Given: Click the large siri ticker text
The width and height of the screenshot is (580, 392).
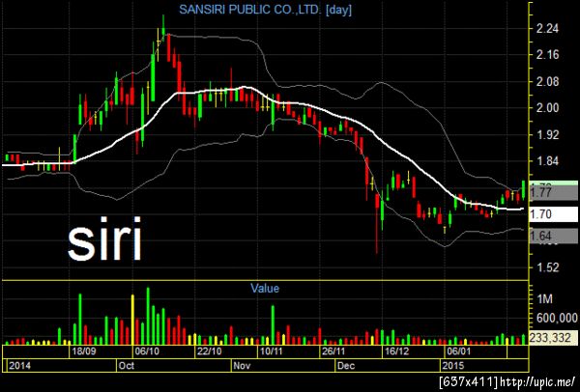Looking at the screenshot, I should [104, 239].
